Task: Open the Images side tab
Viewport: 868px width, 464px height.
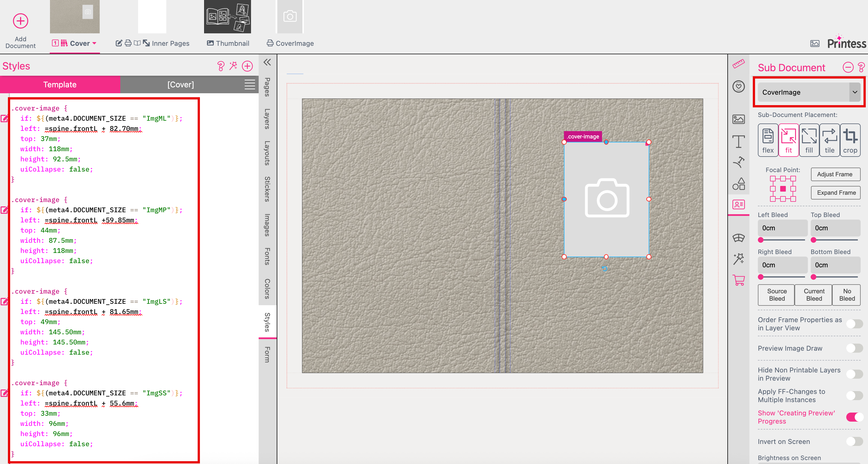Action: [267, 225]
